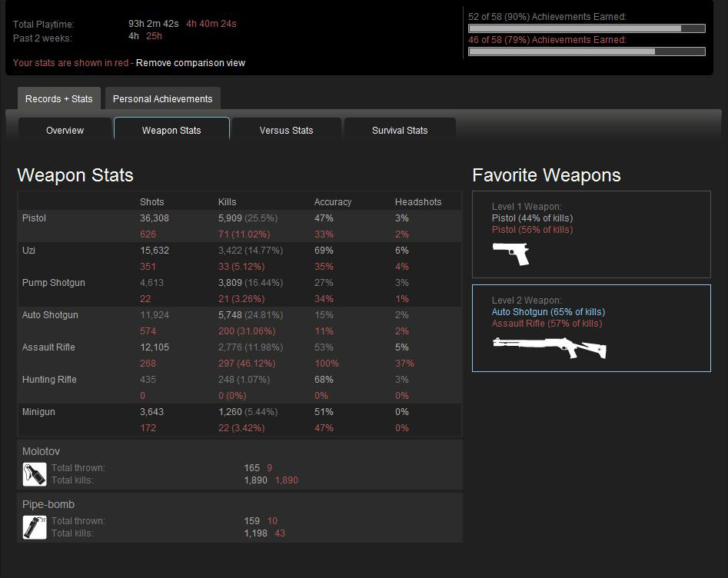Click Pistol (44% of kills) text
The width and height of the screenshot is (728, 578).
pyautogui.click(x=532, y=218)
